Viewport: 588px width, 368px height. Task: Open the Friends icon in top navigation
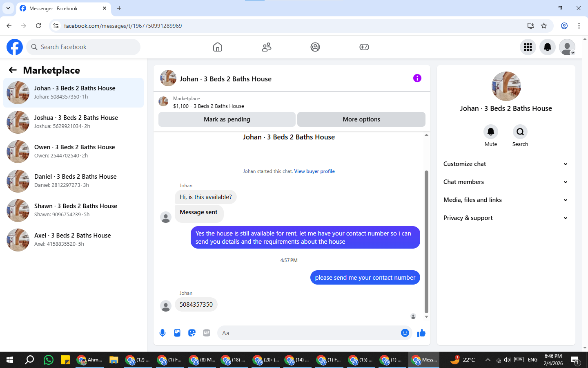tap(267, 47)
